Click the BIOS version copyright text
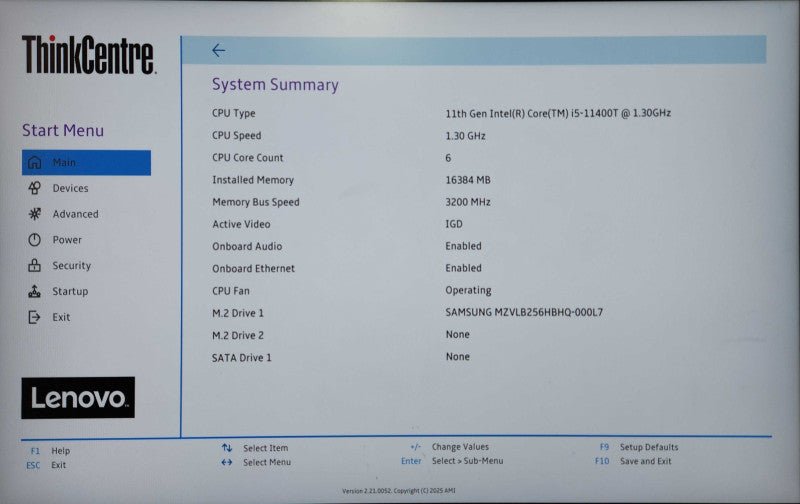This screenshot has height=504, width=800. (x=399, y=491)
